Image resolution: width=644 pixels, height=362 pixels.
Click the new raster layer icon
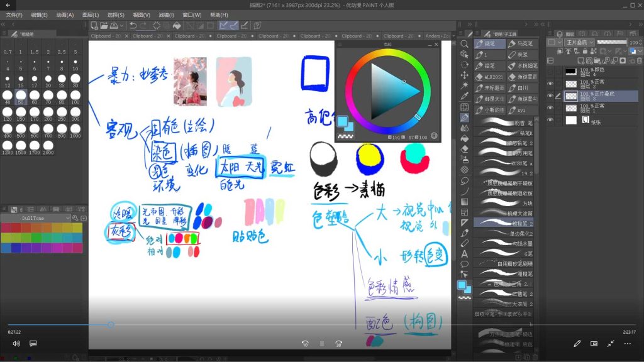[582, 61]
